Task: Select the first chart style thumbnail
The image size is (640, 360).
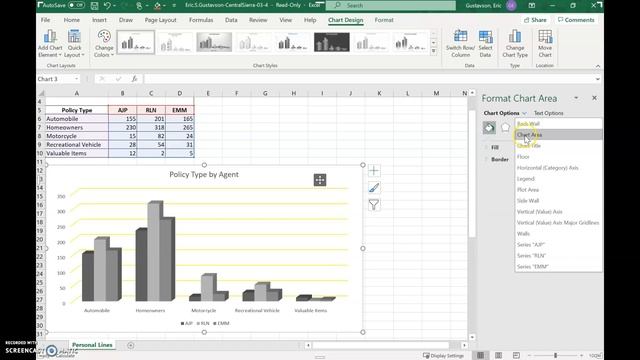Action: point(136,42)
